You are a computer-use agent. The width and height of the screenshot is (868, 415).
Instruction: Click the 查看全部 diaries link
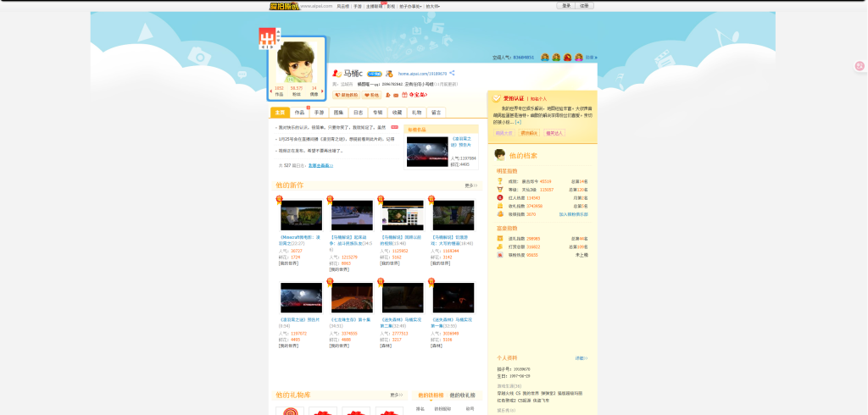point(320,166)
